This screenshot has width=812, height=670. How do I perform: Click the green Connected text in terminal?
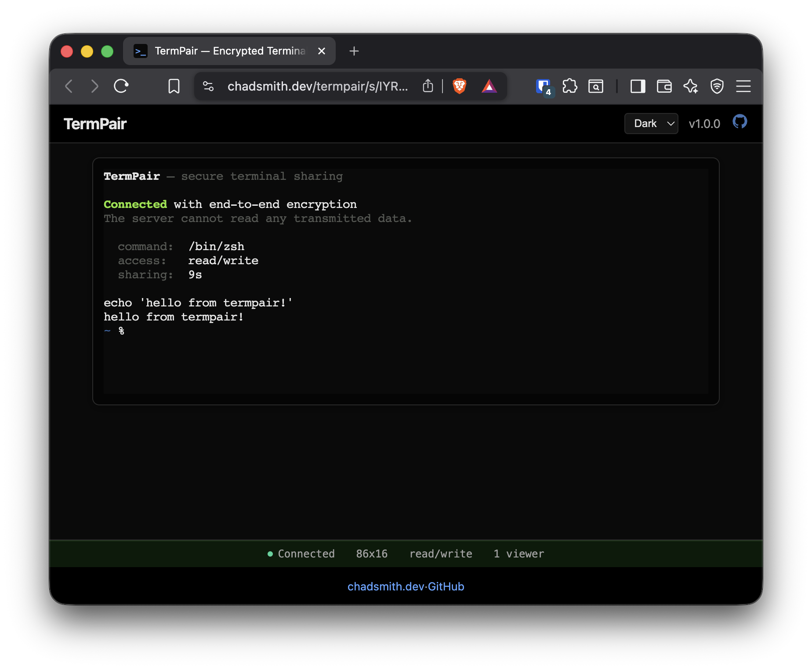pyautogui.click(x=135, y=204)
